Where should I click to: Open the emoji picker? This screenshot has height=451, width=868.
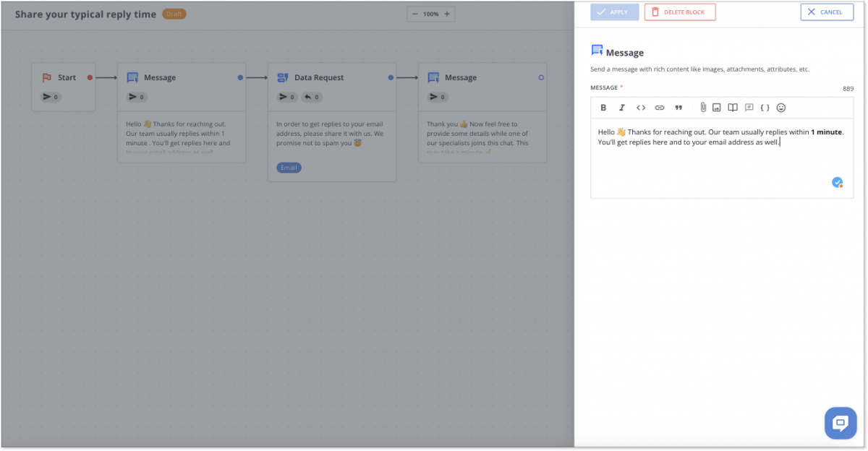pyautogui.click(x=781, y=107)
